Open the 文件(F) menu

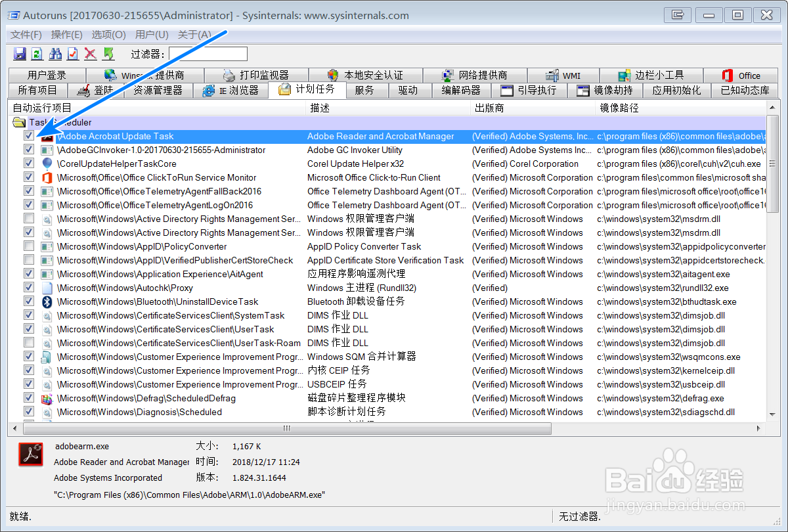[x=26, y=35]
